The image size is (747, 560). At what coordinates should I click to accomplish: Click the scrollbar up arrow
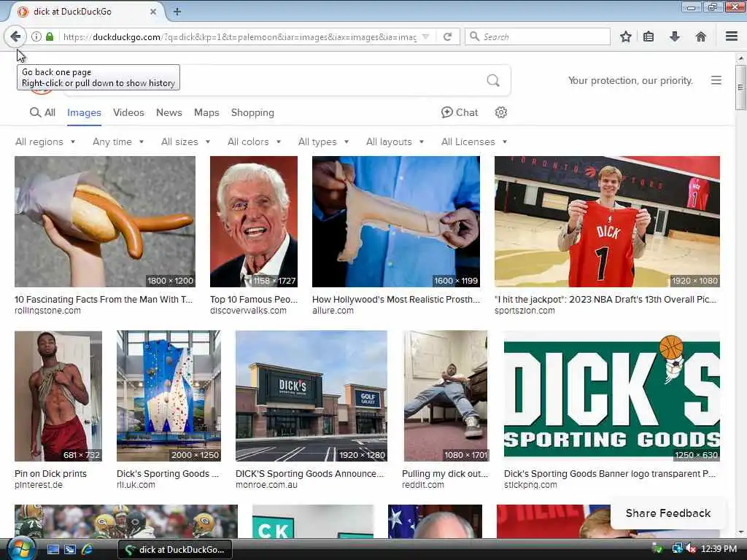coord(740,58)
